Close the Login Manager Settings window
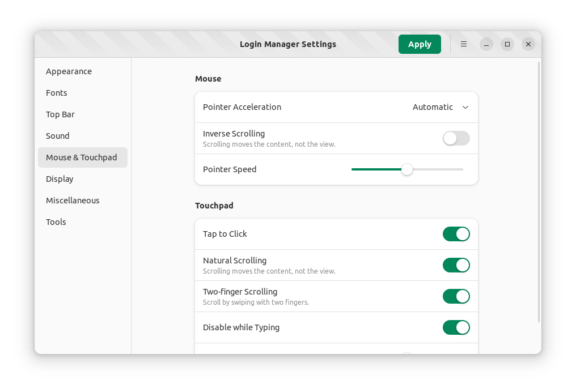 click(x=528, y=44)
